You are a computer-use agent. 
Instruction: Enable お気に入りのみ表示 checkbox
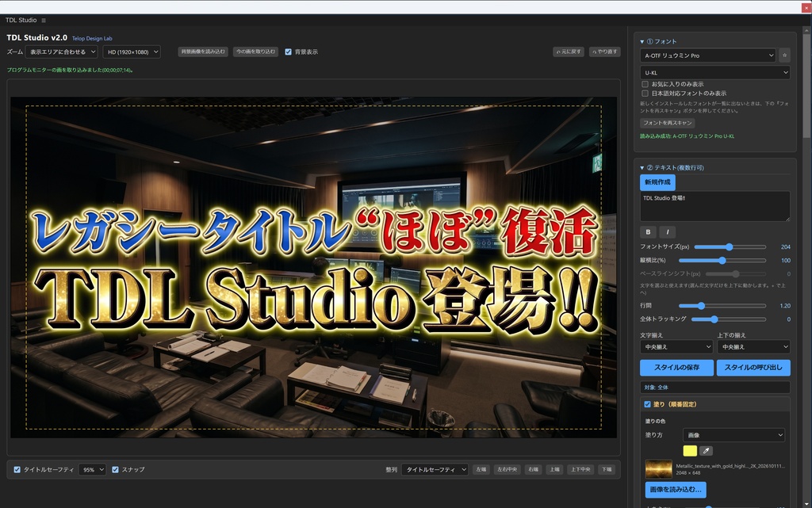(645, 84)
